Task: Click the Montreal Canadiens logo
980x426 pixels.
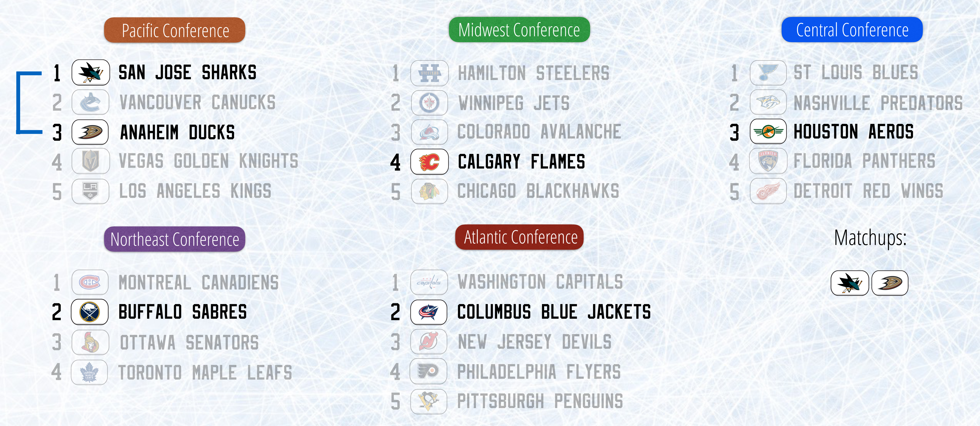Action: (x=90, y=282)
